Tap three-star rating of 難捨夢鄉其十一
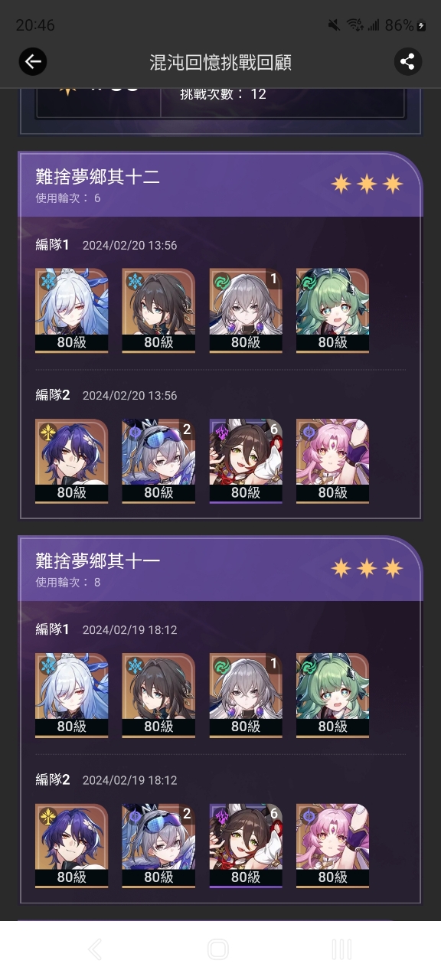Viewport: 441px width, 980px height. point(367,568)
